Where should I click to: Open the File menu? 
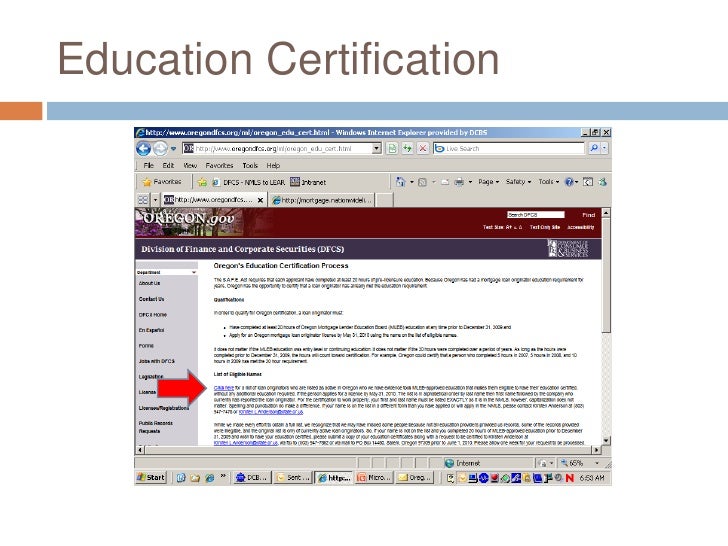click(x=149, y=165)
